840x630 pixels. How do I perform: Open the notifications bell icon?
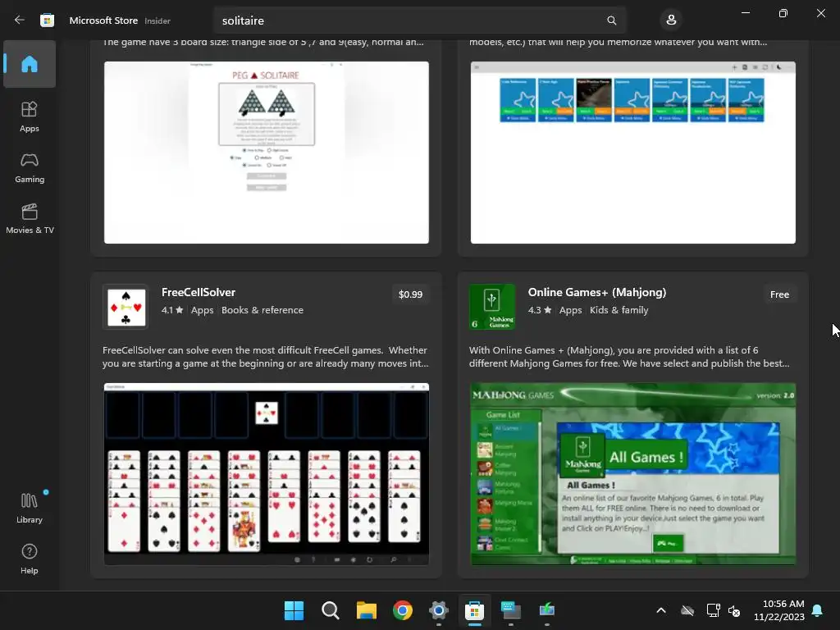click(x=818, y=610)
